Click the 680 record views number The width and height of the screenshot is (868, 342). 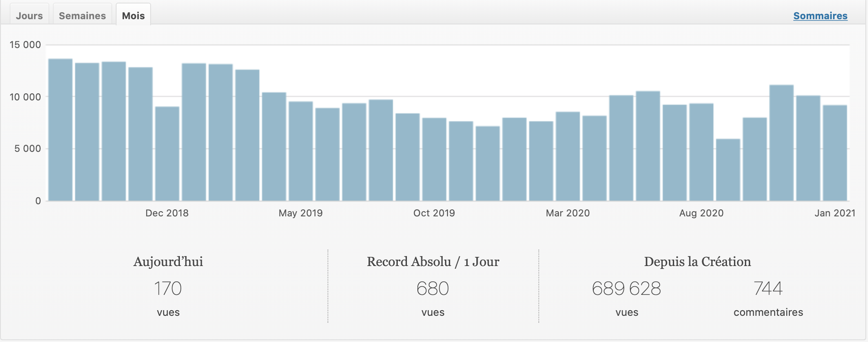point(433,288)
